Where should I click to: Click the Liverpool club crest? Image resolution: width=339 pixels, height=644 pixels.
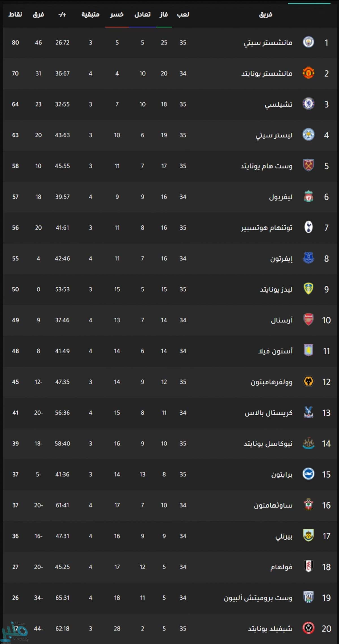coord(308,197)
